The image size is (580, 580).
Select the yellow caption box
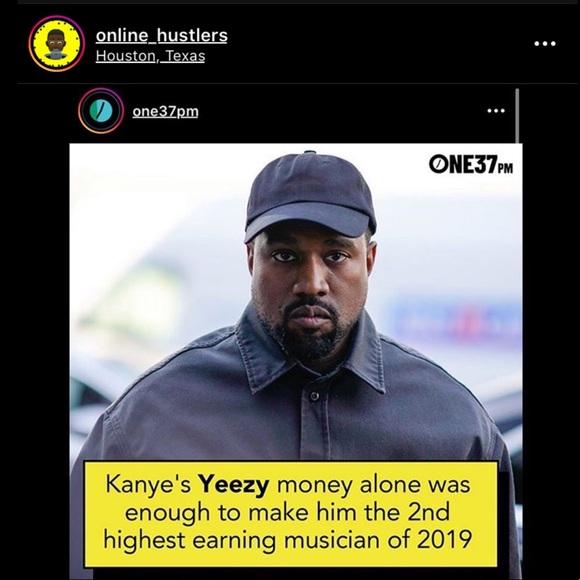point(291,514)
